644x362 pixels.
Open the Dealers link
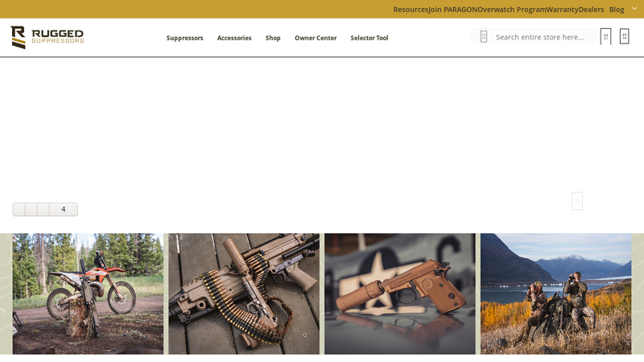pyautogui.click(x=591, y=10)
